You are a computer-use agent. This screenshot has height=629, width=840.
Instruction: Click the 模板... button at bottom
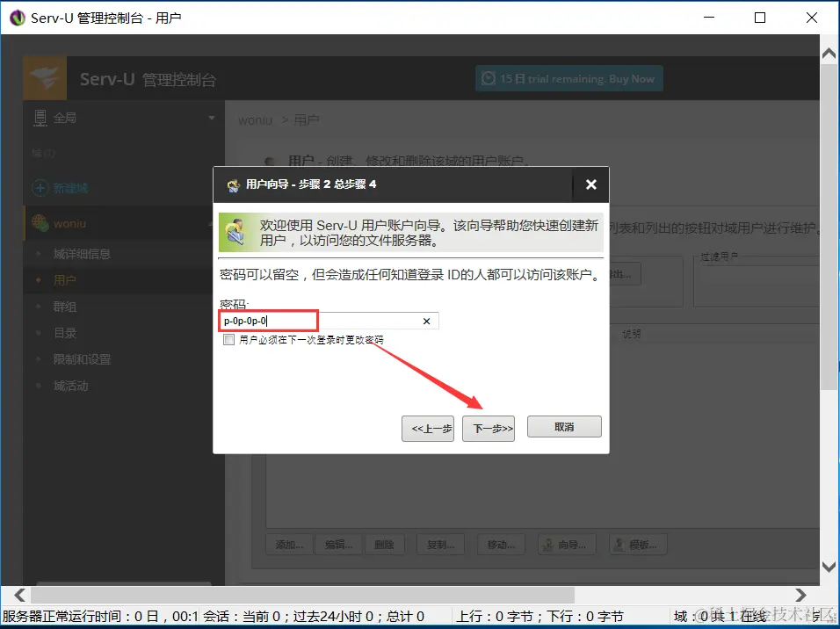[x=638, y=545]
